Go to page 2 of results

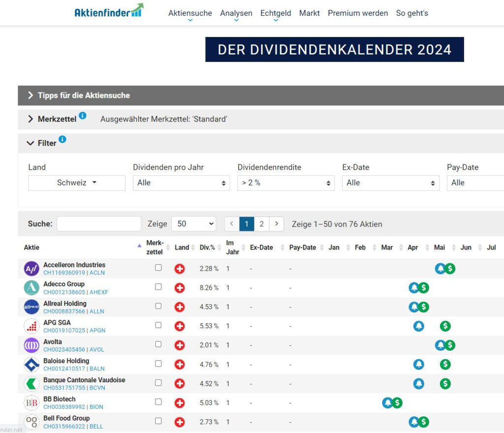(x=262, y=224)
